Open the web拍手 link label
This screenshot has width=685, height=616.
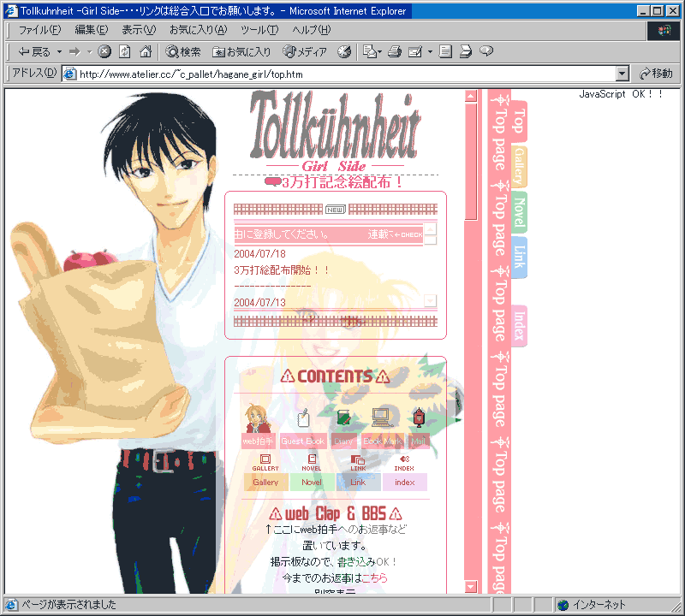tap(258, 441)
